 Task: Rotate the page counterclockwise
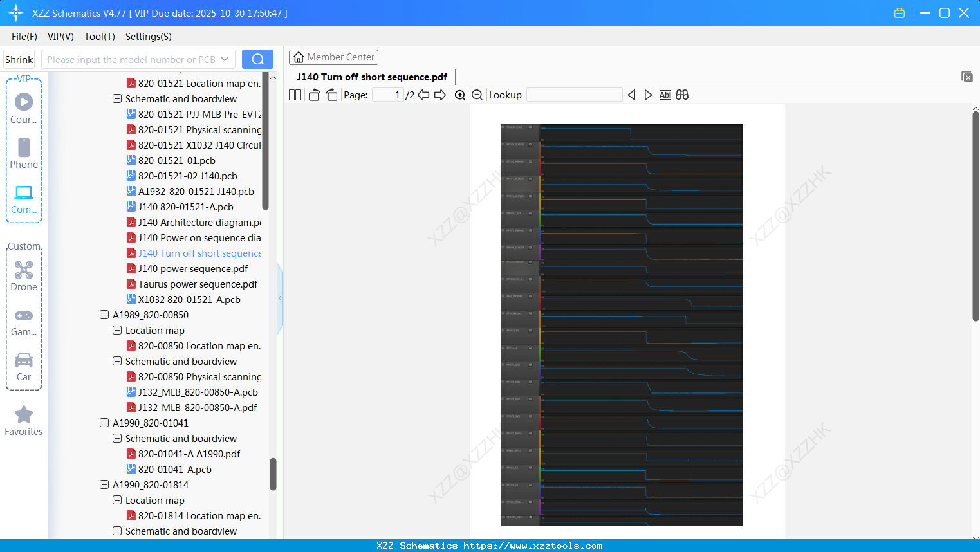coord(314,95)
